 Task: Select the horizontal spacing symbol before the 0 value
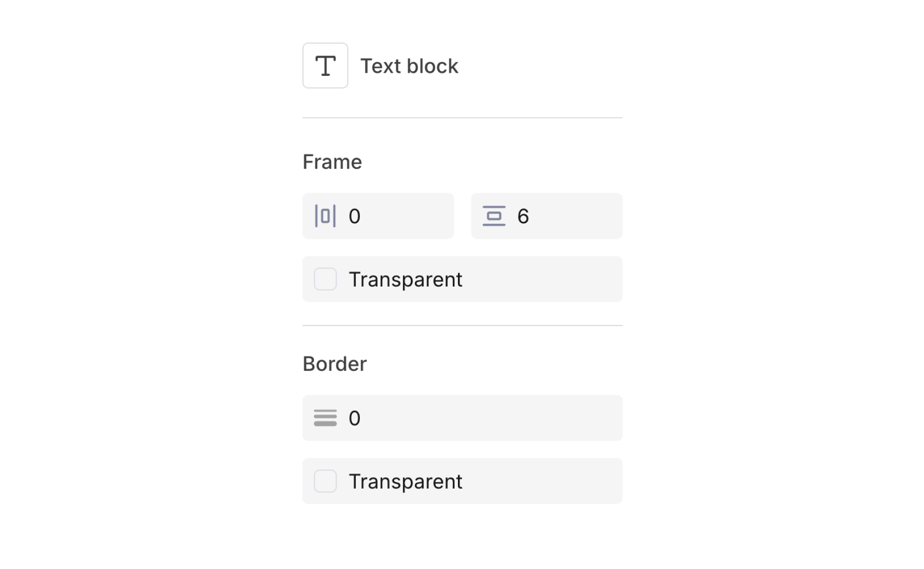pyautogui.click(x=325, y=216)
